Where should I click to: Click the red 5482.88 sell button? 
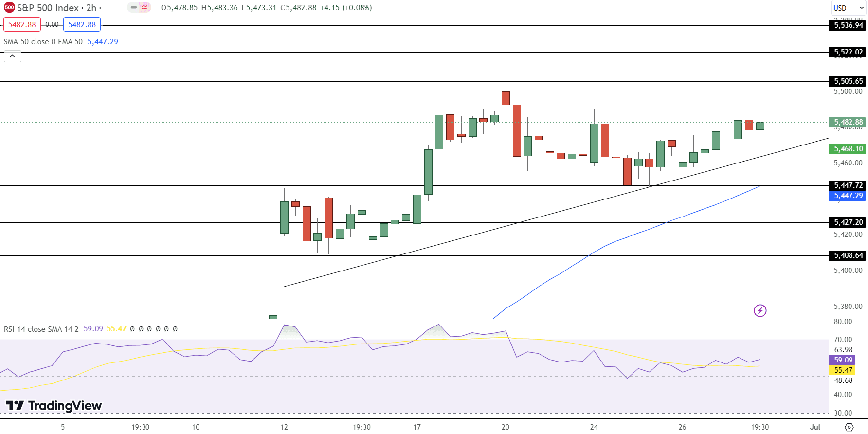pos(22,25)
